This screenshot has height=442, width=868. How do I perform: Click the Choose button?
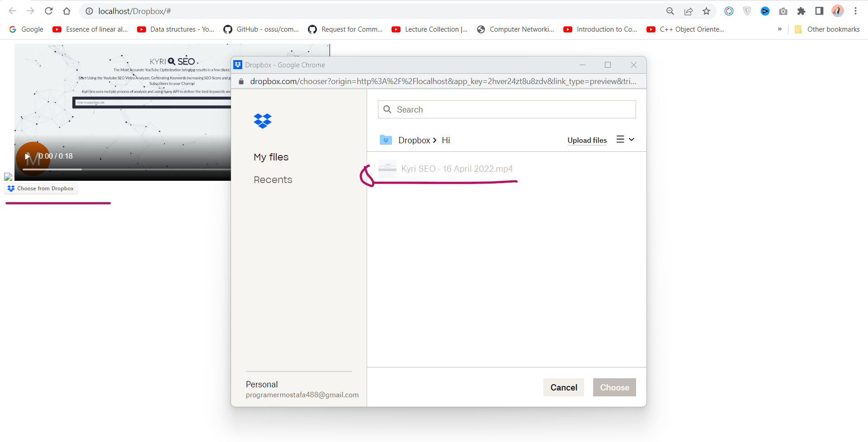tap(614, 387)
